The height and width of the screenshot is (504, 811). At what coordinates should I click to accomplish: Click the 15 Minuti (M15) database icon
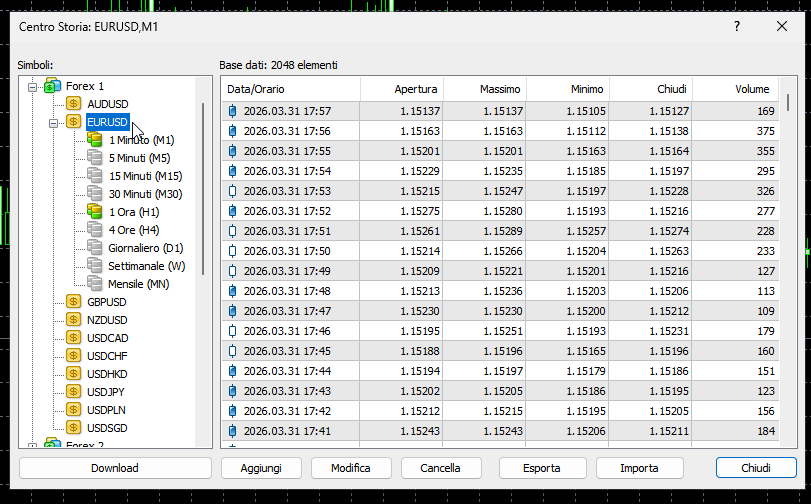[94, 175]
